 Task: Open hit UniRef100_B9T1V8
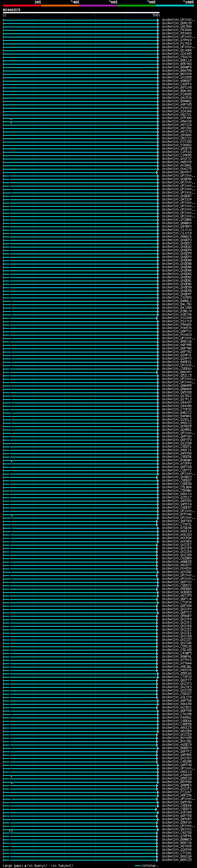pyautogui.click(x=177, y=88)
